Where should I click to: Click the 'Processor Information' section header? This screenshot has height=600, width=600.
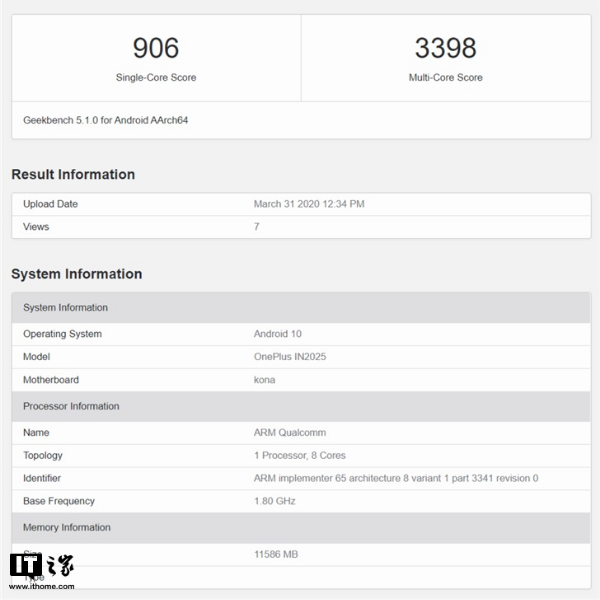pos(301,406)
